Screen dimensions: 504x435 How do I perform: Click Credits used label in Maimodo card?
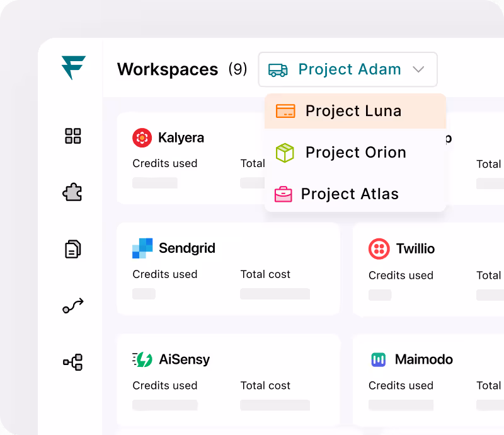[x=401, y=385]
